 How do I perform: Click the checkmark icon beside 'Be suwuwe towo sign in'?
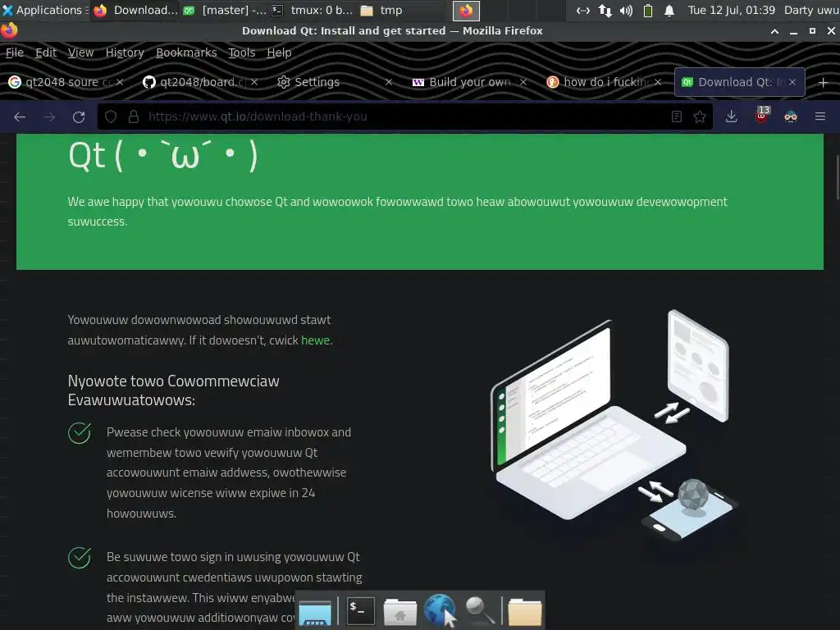pyautogui.click(x=80, y=558)
